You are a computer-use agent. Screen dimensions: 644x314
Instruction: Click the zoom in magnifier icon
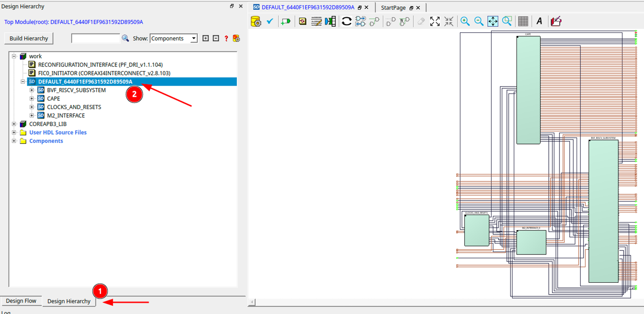(465, 22)
